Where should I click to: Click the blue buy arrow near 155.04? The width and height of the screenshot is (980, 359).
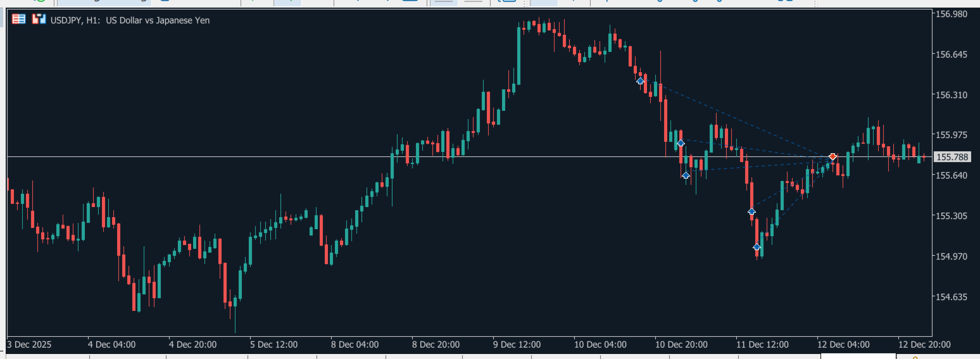click(757, 248)
